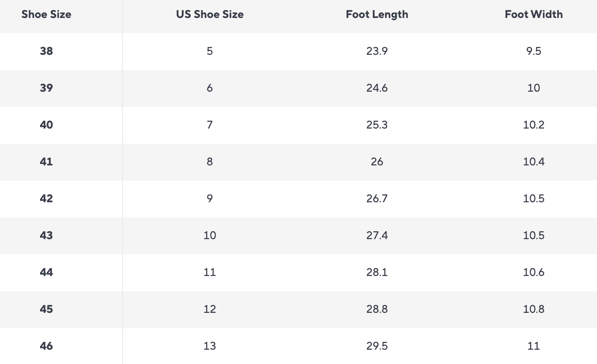The height and width of the screenshot is (364, 597).
Task: Select the Foot Length column header
Action: [x=377, y=14]
